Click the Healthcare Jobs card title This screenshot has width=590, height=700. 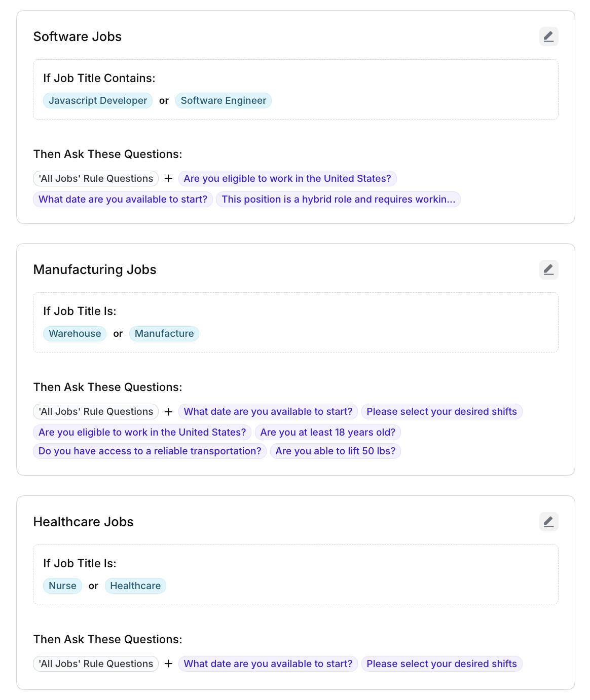[x=83, y=522]
